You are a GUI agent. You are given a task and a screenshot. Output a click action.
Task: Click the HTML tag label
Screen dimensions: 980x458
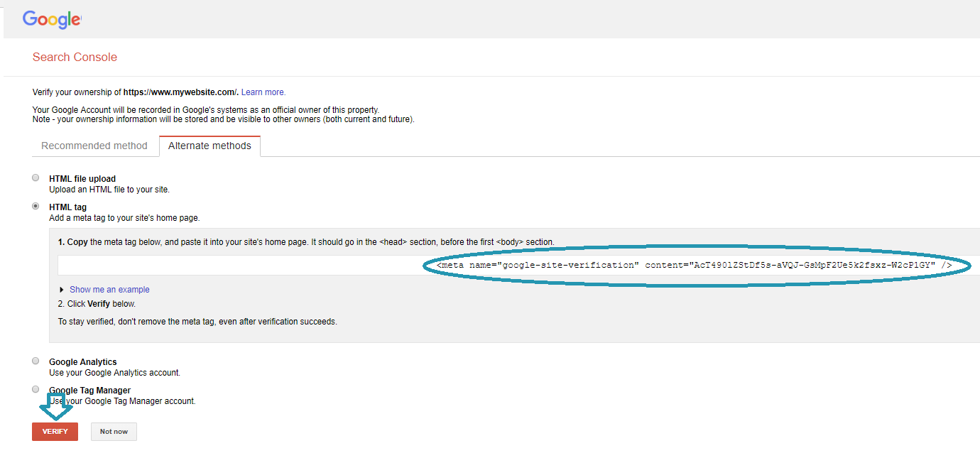coord(67,207)
